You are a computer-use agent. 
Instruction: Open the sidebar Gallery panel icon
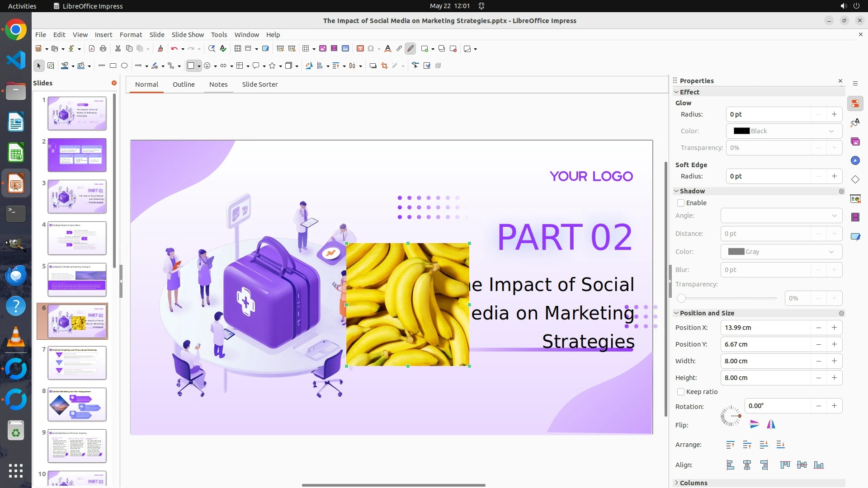pyautogui.click(x=855, y=142)
